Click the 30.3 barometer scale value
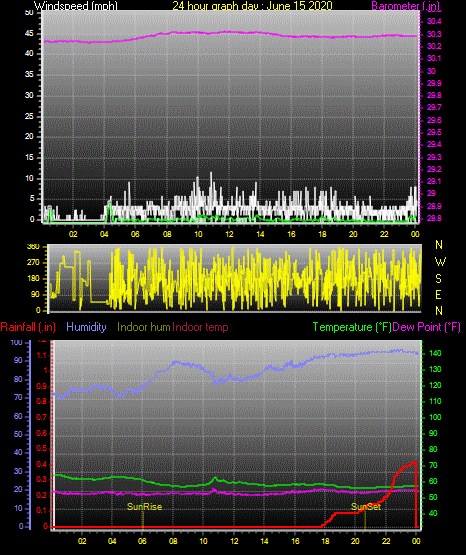This screenshot has height=555, width=466. click(434, 34)
